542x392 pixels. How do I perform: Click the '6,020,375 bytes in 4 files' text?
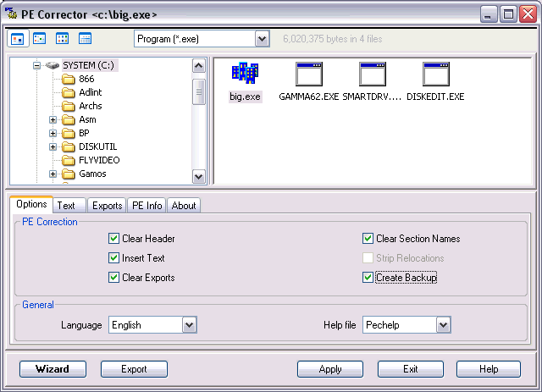pos(333,39)
